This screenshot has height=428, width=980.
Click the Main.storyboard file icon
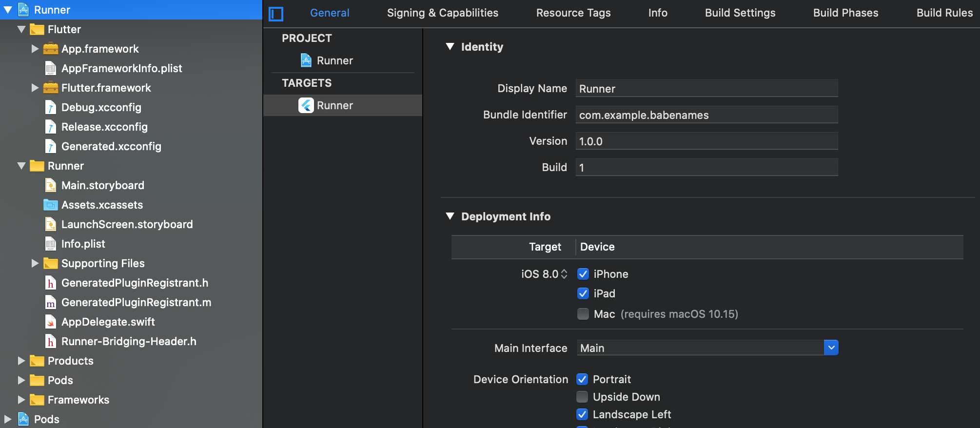tap(51, 185)
